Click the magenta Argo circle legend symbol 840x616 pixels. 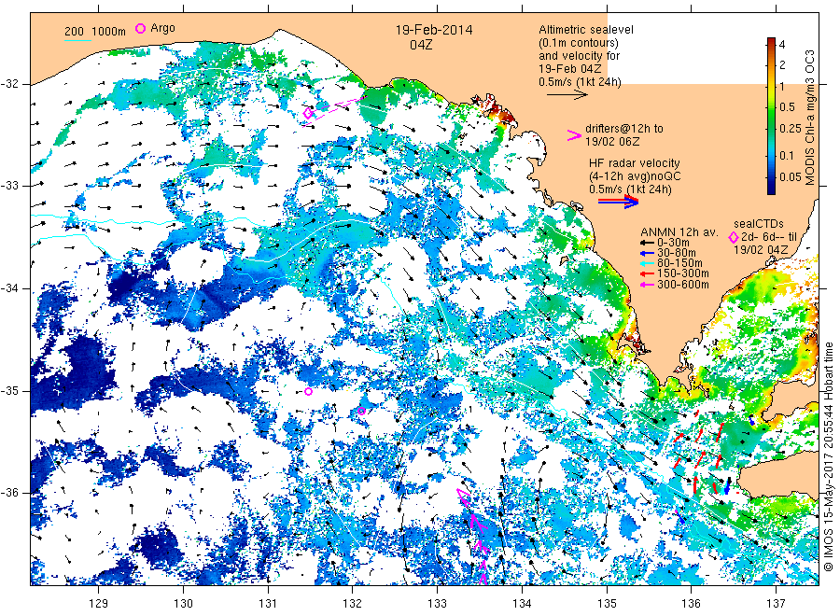(x=140, y=29)
